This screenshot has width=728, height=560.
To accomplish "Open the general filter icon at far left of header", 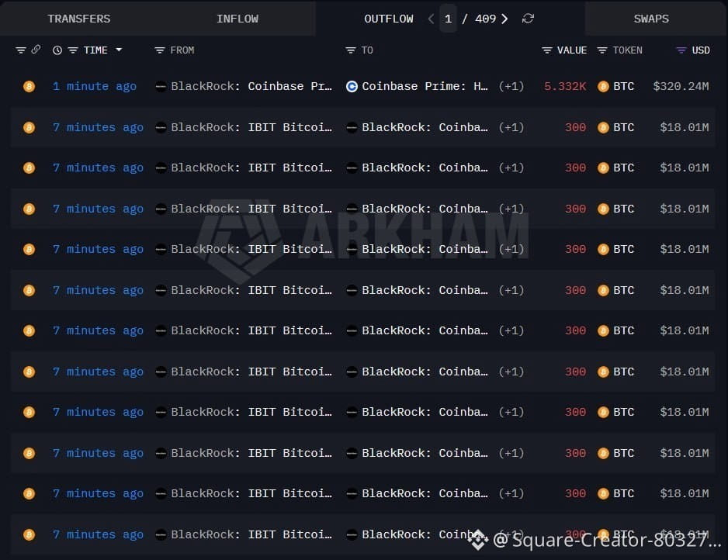I will pos(21,50).
